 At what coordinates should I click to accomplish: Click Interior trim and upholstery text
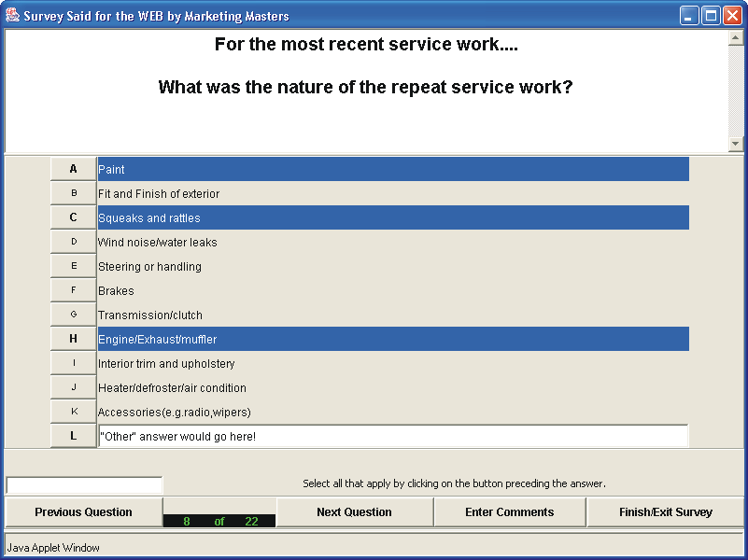pos(166,364)
